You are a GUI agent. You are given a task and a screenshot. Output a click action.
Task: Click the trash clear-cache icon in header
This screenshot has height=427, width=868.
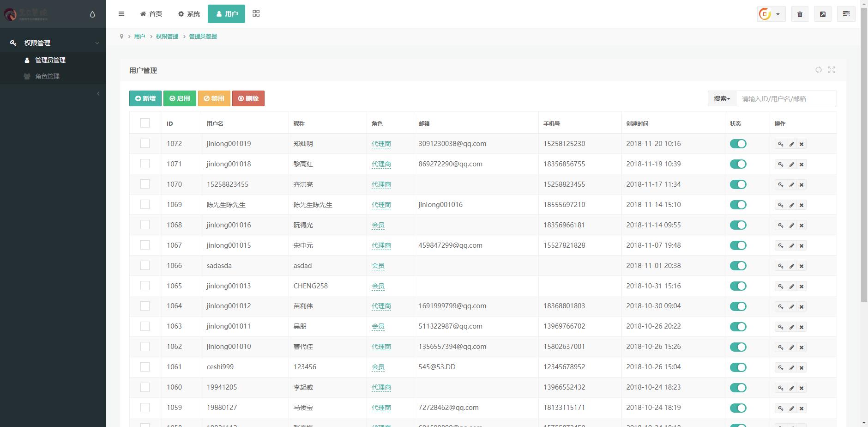coord(800,14)
